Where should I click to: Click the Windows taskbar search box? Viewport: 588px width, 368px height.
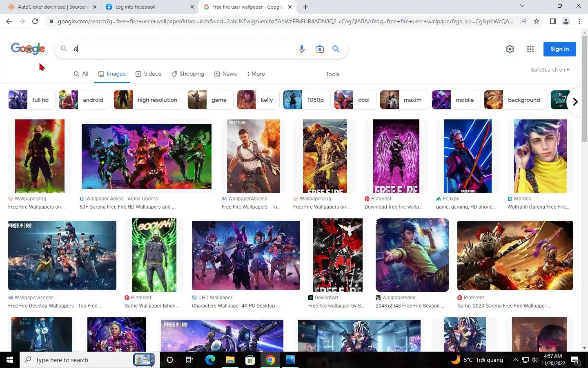pos(90,360)
